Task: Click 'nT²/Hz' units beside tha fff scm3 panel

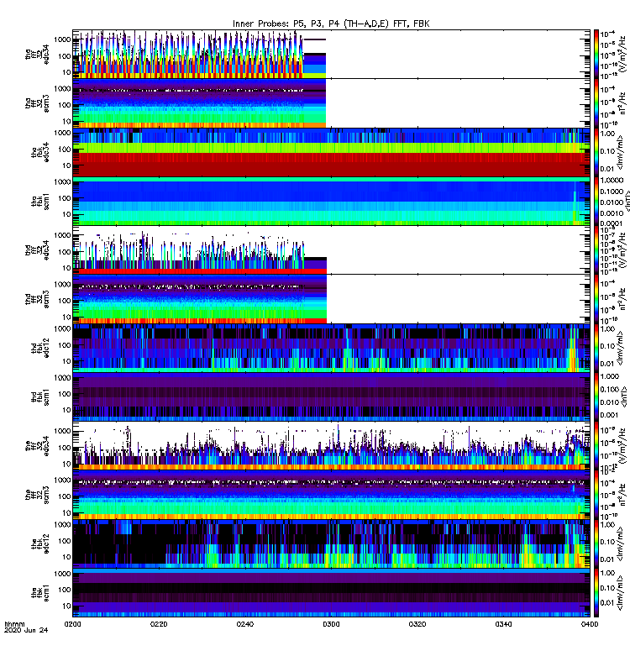Action: pyautogui.click(x=622, y=103)
